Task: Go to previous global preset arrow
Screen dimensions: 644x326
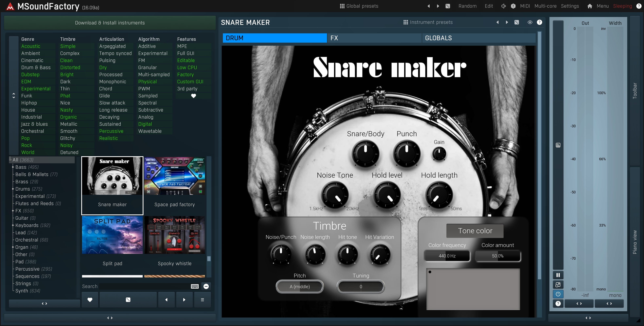Action: click(429, 6)
